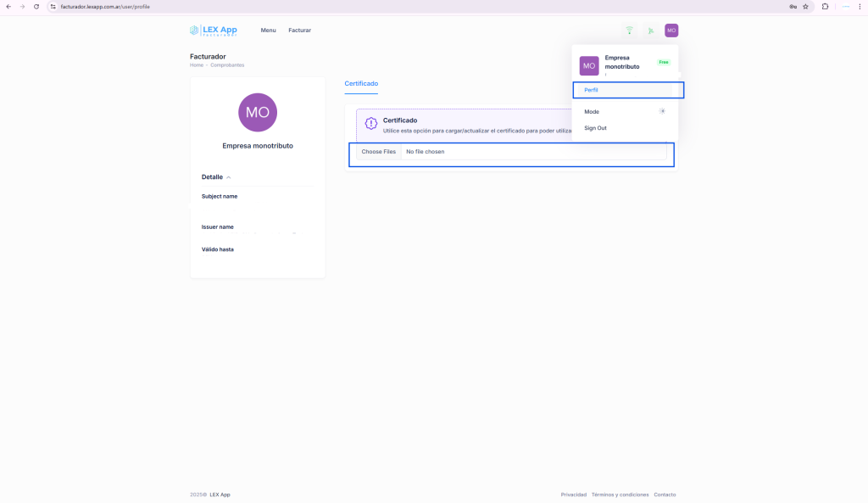
Task: Click the satellite dish icon in header
Action: 650,31
